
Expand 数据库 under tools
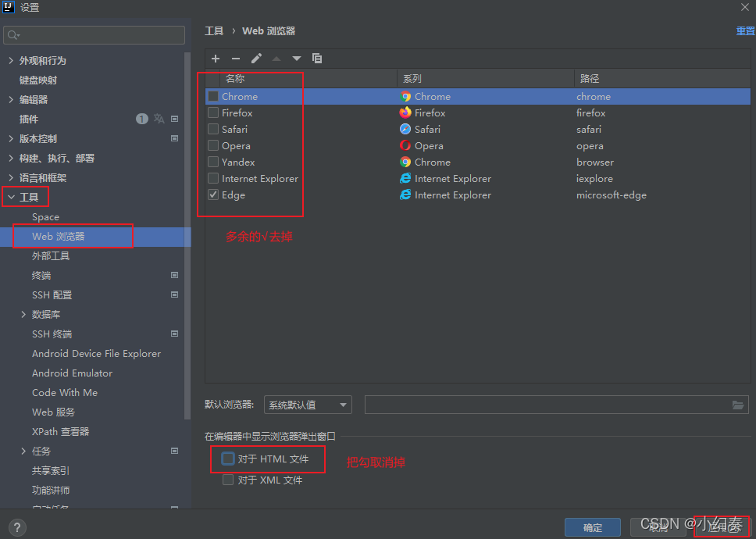tap(23, 314)
